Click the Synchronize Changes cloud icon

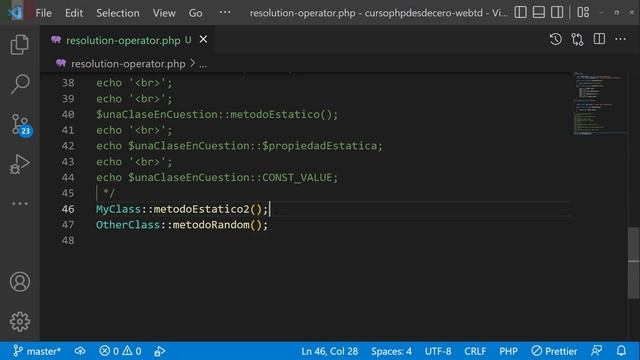pyautogui.click(x=80, y=351)
